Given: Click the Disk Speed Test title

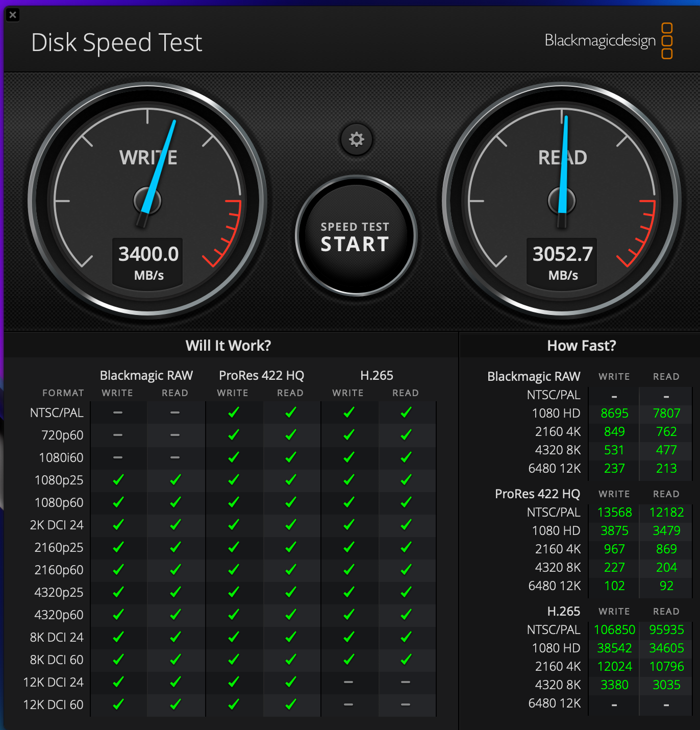Looking at the screenshot, I should tap(117, 42).
